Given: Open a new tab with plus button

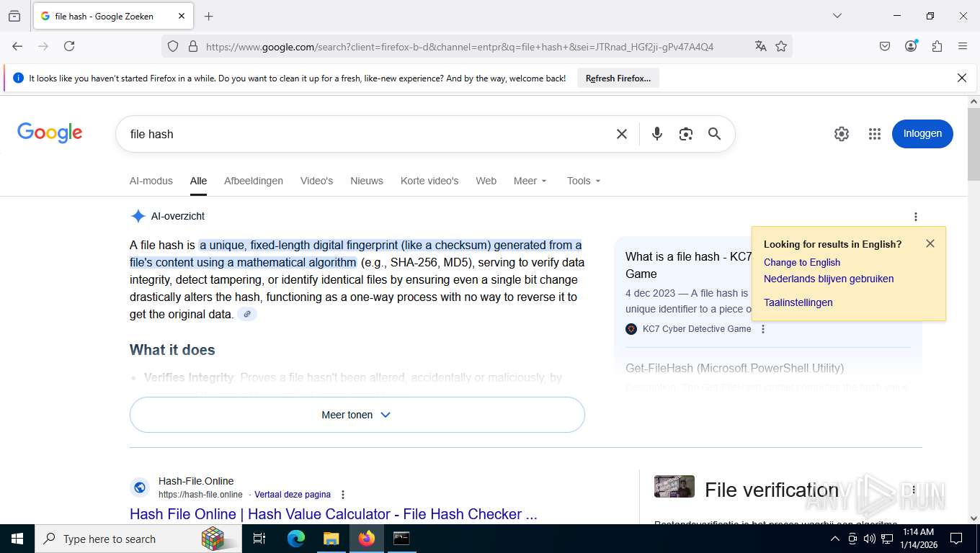Looking at the screenshot, I should coord(208,16).
